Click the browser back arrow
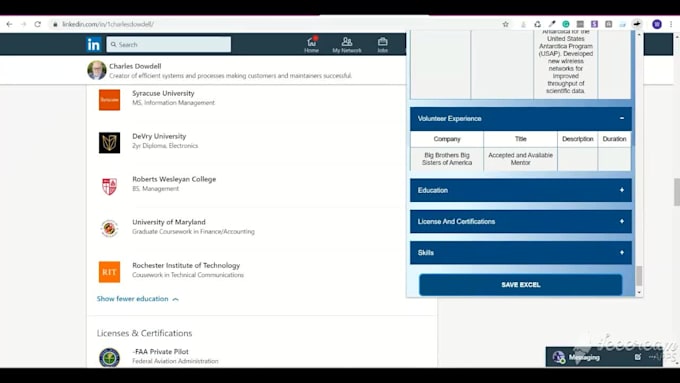680x383 pixels. (x=9, y=24)
